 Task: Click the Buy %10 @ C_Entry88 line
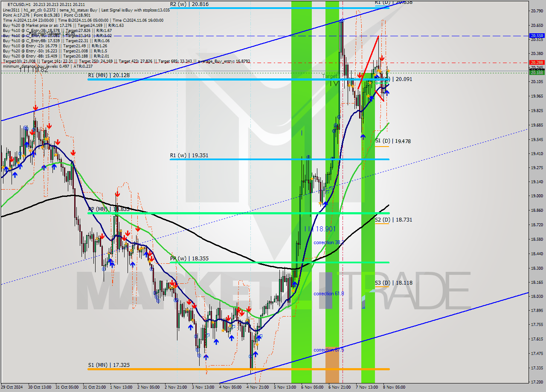click(57, 40)
